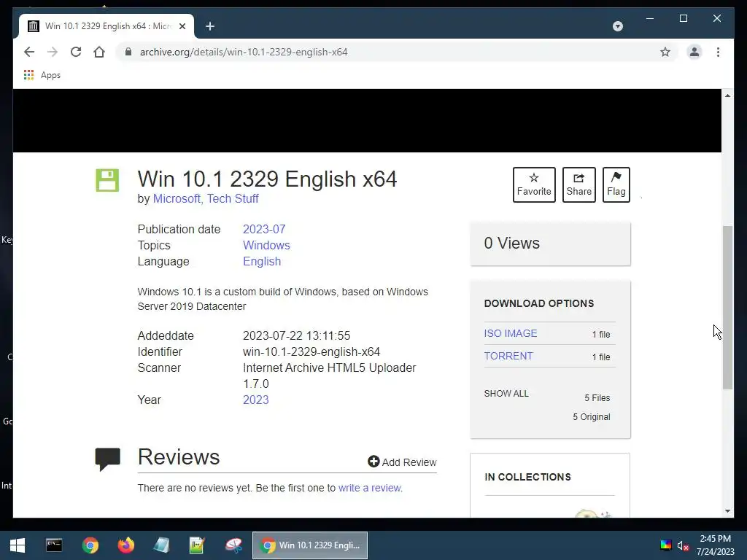This screenshot has width=747, height=560.
Task: Click the Flag button
Action: 616,184
